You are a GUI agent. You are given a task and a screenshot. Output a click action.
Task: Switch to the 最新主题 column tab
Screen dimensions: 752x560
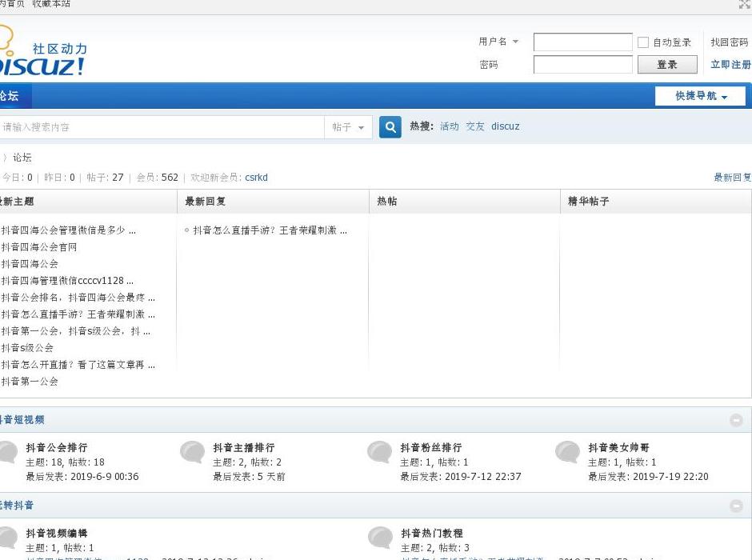click(18, 202)
